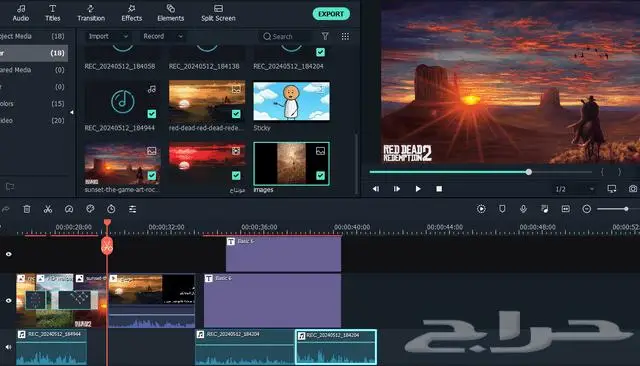This screenshot has height=366, width=640.
Task: Click the EXPORT button
Action: click(x=331, y=14)
